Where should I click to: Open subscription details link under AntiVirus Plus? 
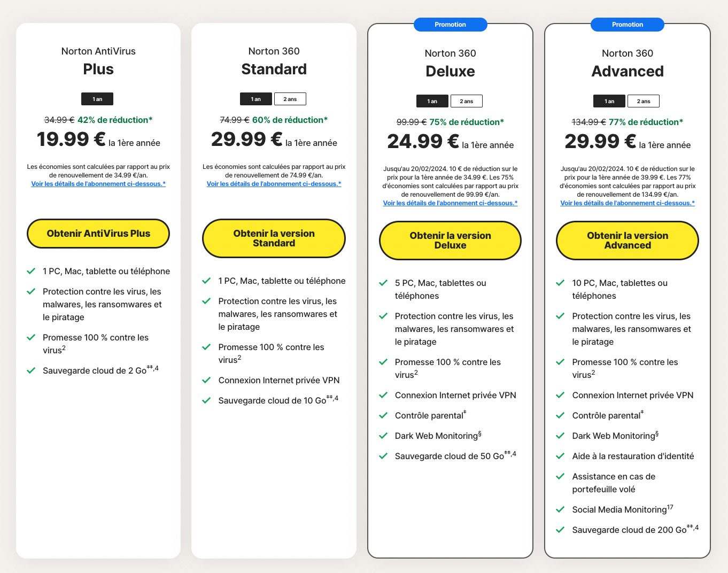pyautogui.click(x=98, y=184)
